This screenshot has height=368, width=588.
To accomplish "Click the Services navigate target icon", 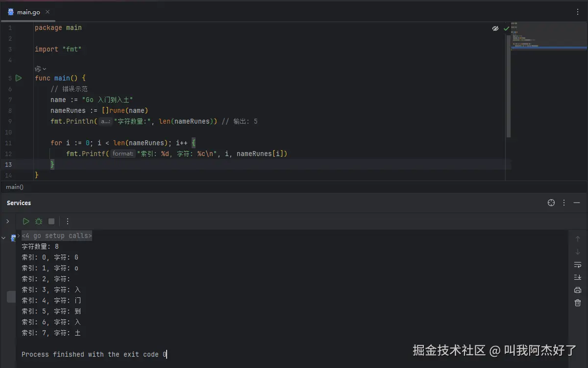I will tap(551, 203).
